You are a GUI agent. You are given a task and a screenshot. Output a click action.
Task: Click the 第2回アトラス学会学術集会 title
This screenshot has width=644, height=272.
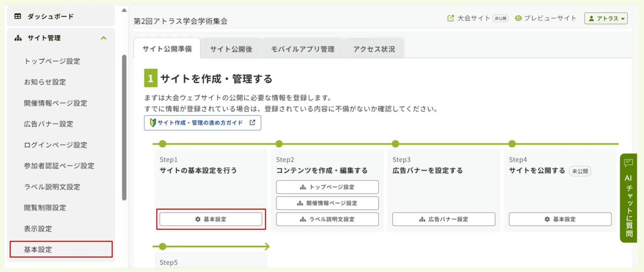(180, 21)
